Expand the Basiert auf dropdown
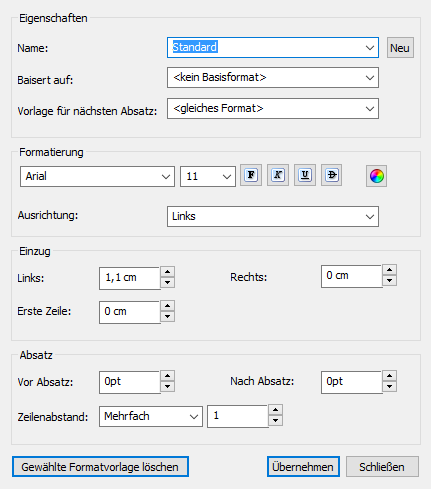The height and width of the screenshot is (489, 431). tap(370, 78)
